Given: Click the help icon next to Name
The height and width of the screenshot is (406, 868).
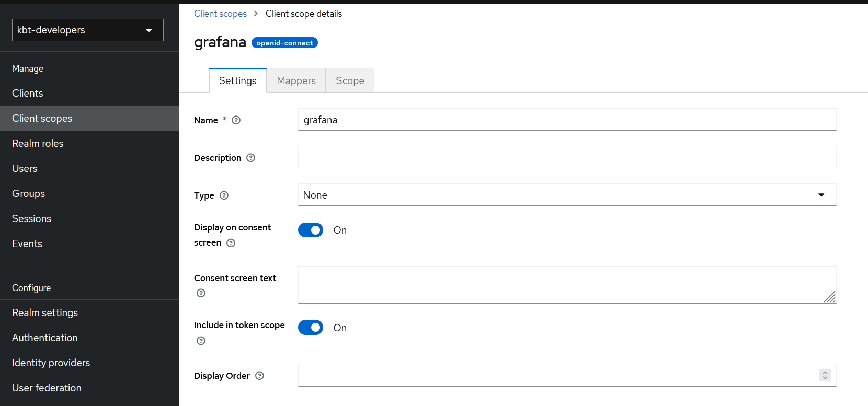Looking at the screenshot, I should pos(236,120).
